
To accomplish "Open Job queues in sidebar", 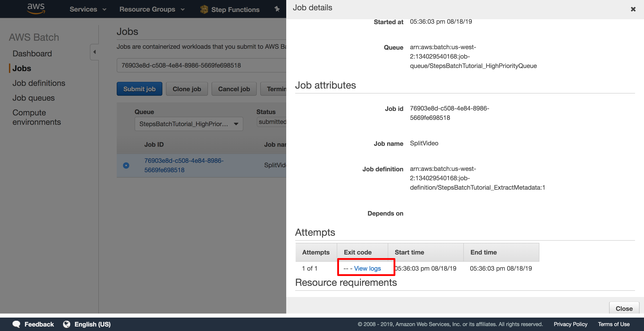I will tap(34, 98).
